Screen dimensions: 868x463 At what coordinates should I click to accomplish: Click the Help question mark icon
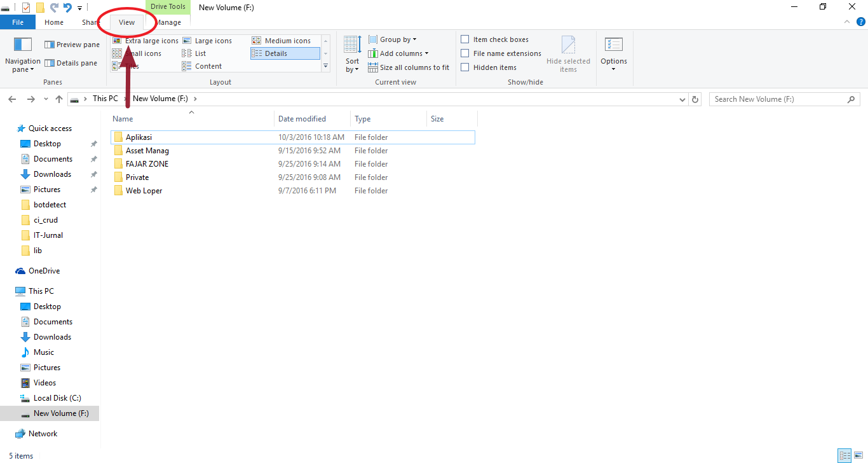click(x=861, y=20)
